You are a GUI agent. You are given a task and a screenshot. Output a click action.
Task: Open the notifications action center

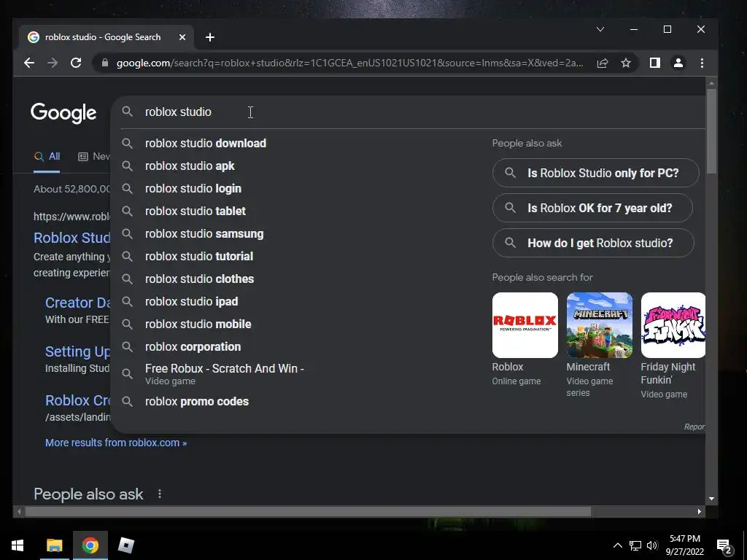click(x=724, y=546)
